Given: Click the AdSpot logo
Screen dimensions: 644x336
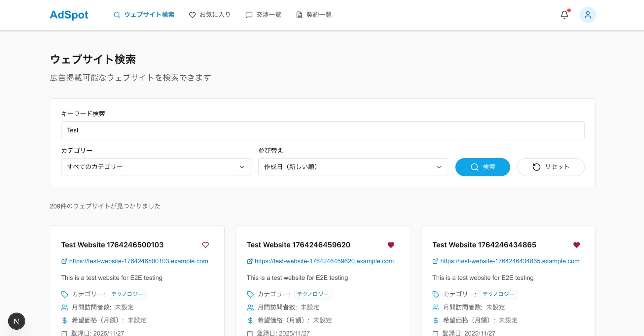Looking at the screenshot, I should (x=69, y=15).
